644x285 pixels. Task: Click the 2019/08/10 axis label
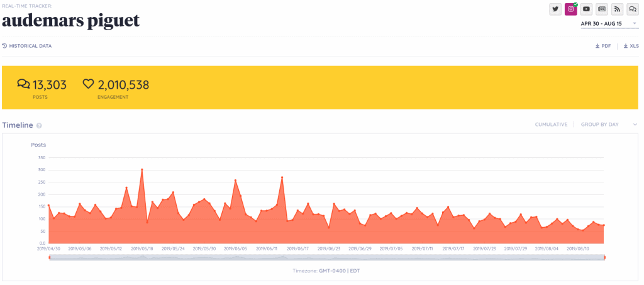pyautogui.click(x=579, y=249)
